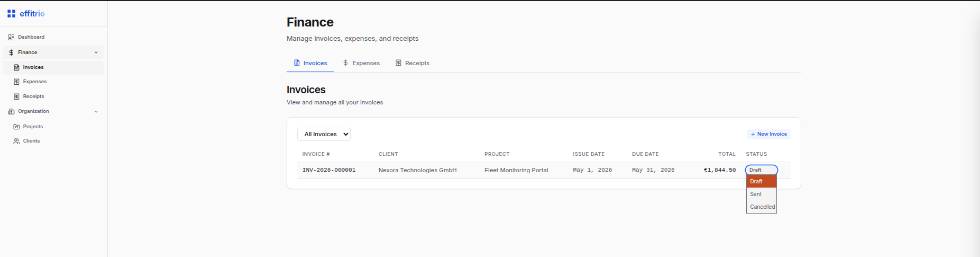Click the PROJECT column header
The image size is (980, 257).
(x=497, y=154)
